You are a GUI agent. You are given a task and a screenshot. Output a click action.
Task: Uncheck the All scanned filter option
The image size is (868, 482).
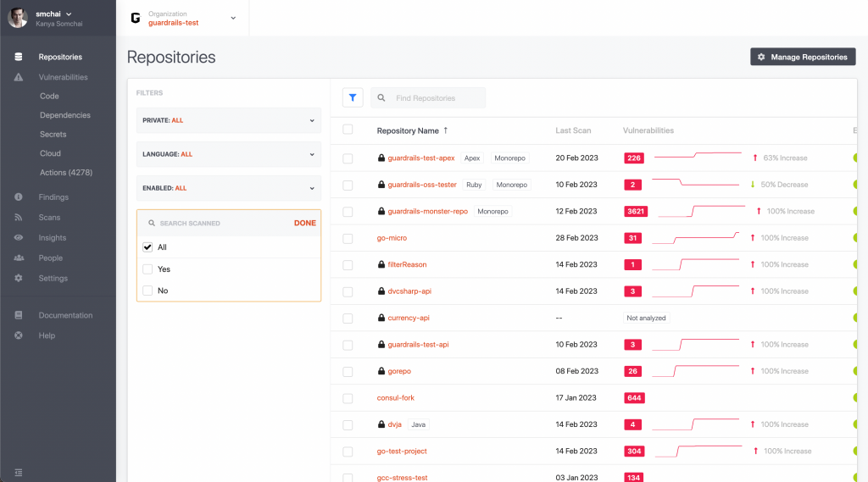click(x=147, y=247)
